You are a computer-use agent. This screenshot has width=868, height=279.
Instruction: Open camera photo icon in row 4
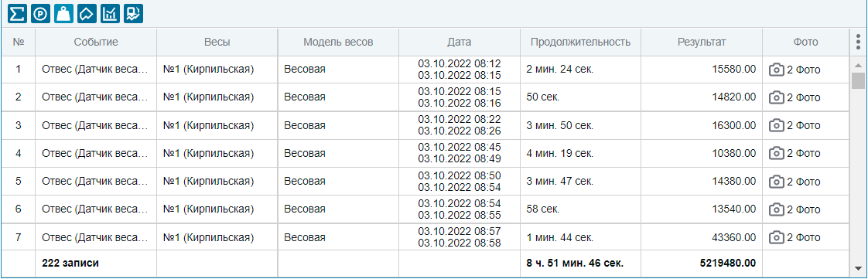pos(777,153)
